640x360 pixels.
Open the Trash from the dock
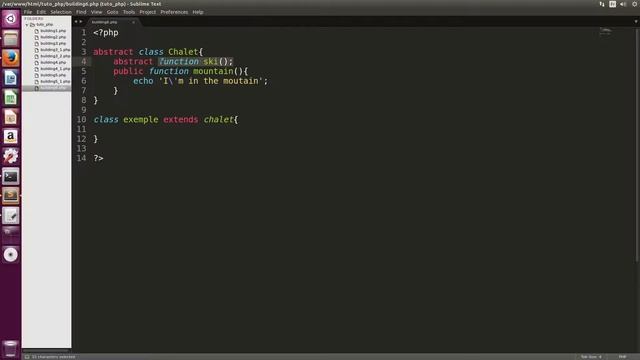[x=11, y=349]
